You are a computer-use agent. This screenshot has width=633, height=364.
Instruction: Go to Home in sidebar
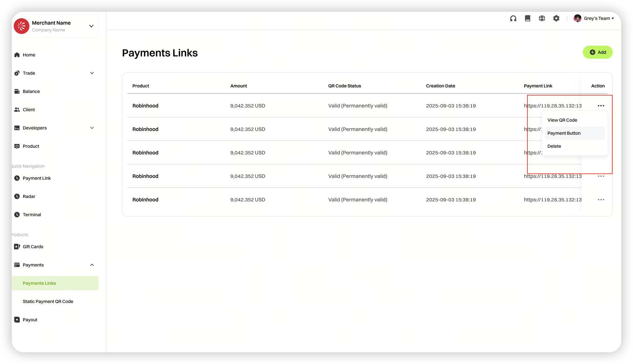click(29, 55)
